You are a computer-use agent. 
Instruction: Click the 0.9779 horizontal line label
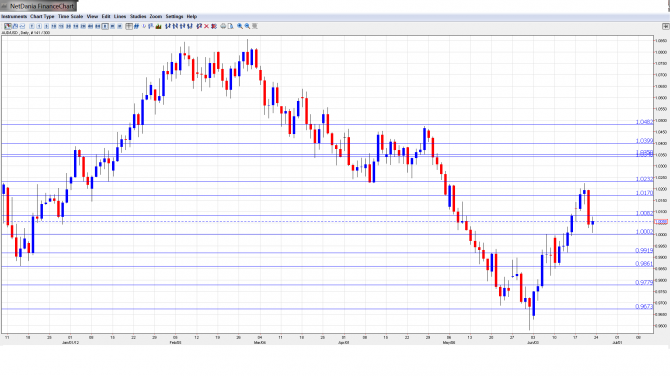(x=644, y=282)
